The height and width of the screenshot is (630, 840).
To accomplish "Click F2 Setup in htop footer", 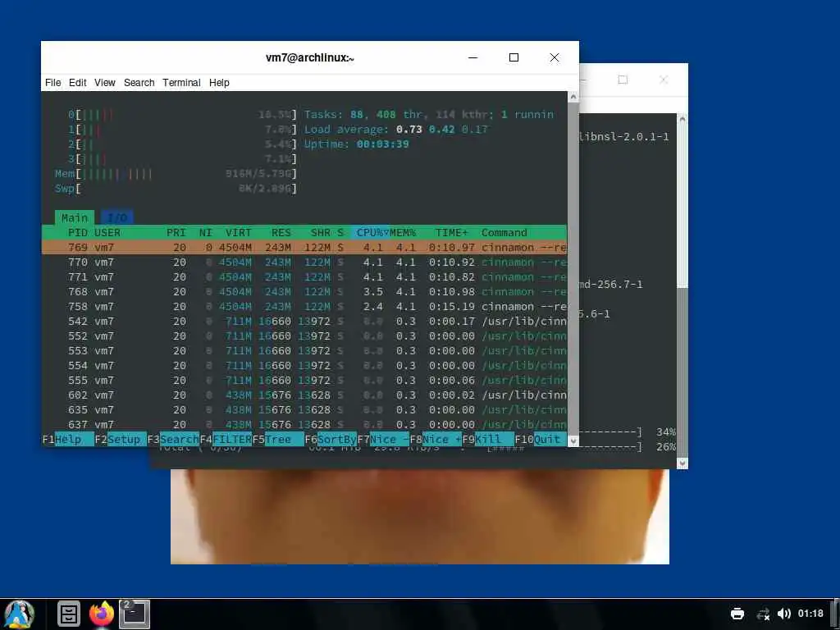I will [121, 440].
